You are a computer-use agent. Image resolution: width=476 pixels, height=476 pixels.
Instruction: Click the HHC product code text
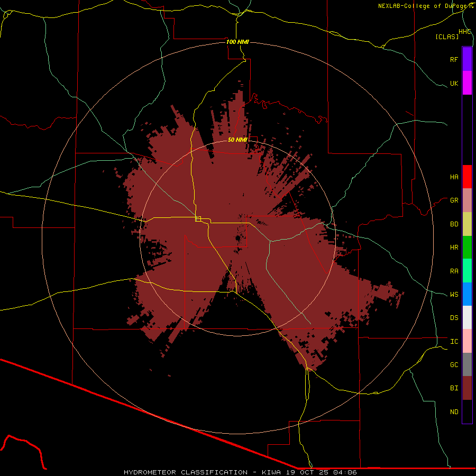(465, 32)
